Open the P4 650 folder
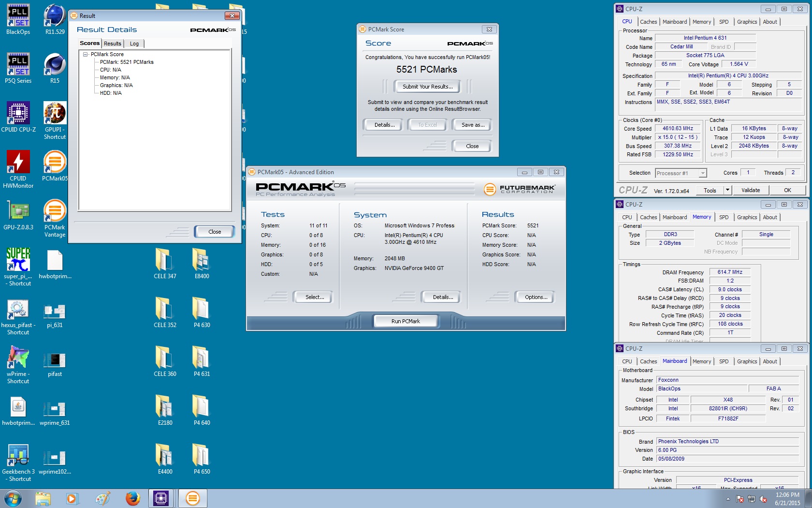 tap(202, 459)
